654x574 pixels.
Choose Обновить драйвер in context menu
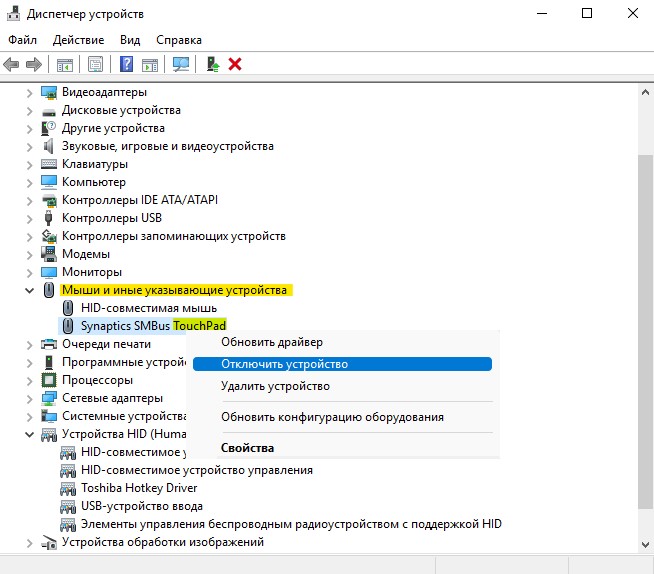pyautogui.click(x=342, y=342)
